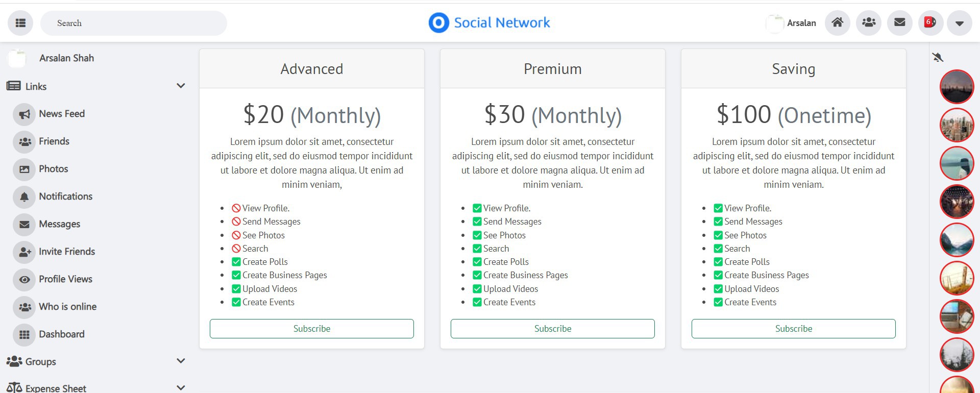The width and height of the screenshot is (980, 393).
Task: Open messages envelope icon in top bar
Action: click(900, 23)
